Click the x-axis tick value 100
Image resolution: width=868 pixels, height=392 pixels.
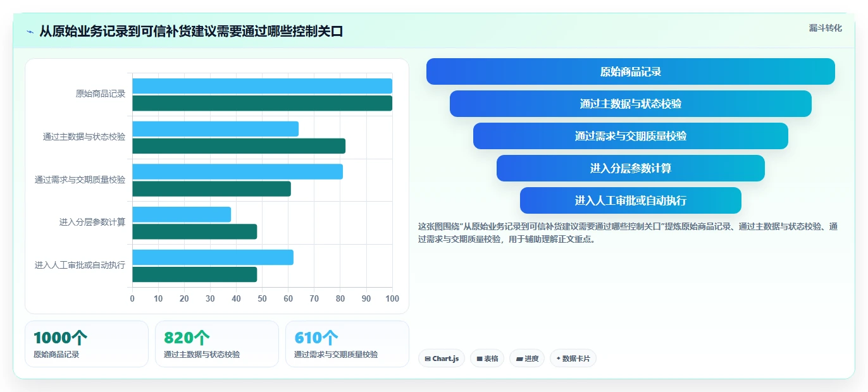click(392, 298)
